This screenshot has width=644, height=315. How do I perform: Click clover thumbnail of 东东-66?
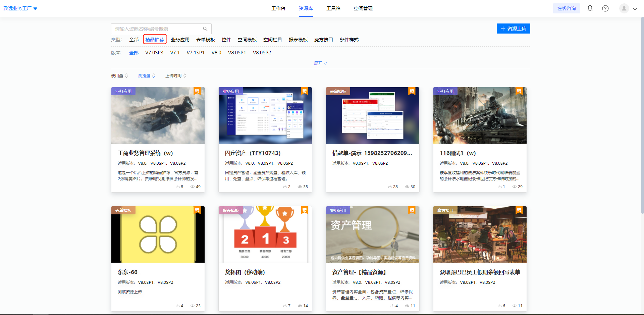(x=158, y=235)
